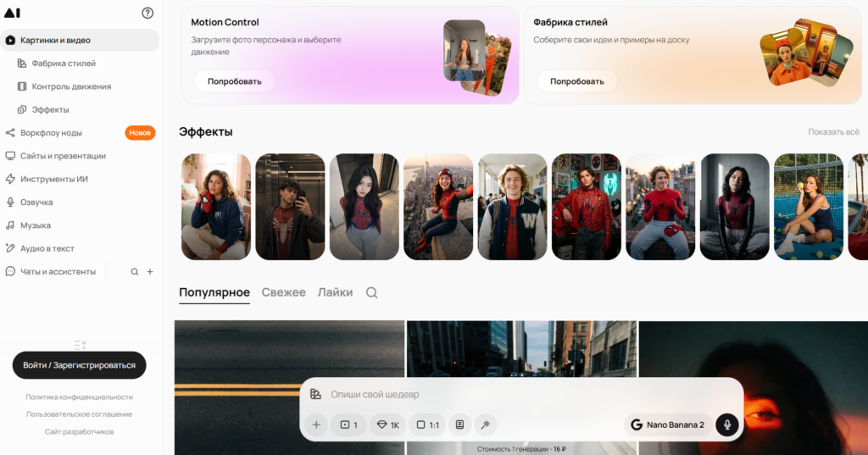Viewport: 868px width, 455px height.
Task: Open skyscraper rooftop Spider-Man suit effect
Action: coord(438,207)
